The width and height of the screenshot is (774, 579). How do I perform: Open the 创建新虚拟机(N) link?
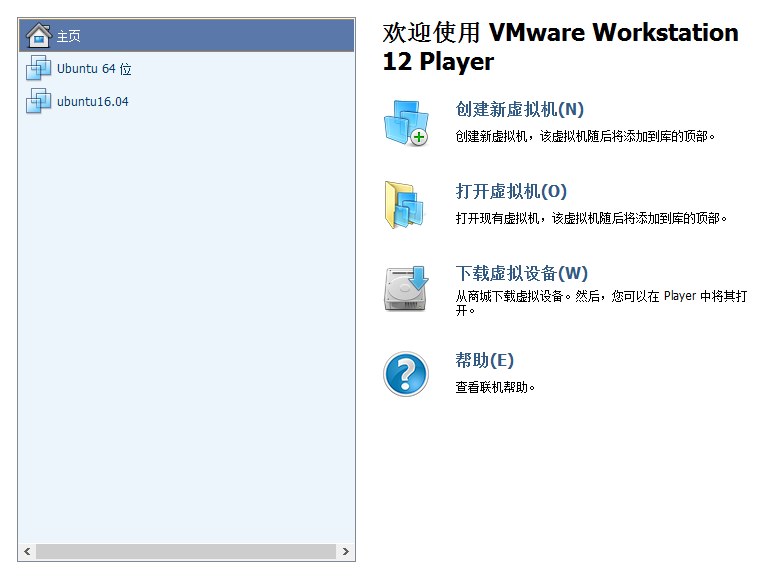tap(520, 109)
